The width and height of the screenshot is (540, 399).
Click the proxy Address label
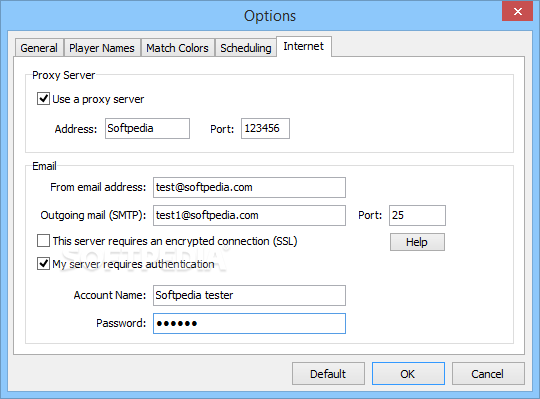tap(76, 129)
